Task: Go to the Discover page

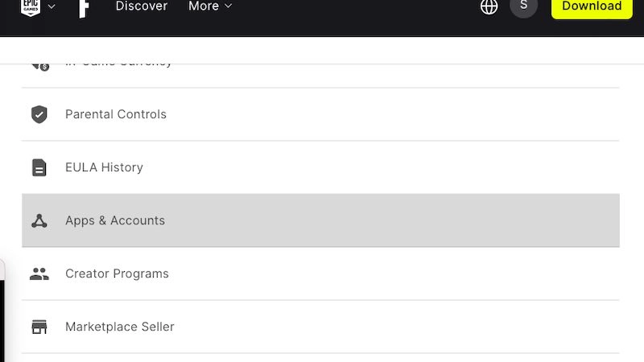Action: pyautogui.click(x=142, y=6)
